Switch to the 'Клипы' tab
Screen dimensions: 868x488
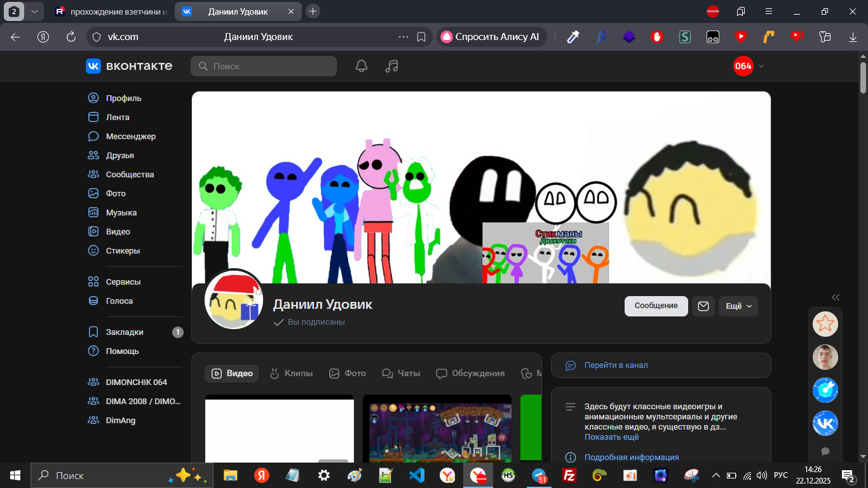tap(292, 374)
